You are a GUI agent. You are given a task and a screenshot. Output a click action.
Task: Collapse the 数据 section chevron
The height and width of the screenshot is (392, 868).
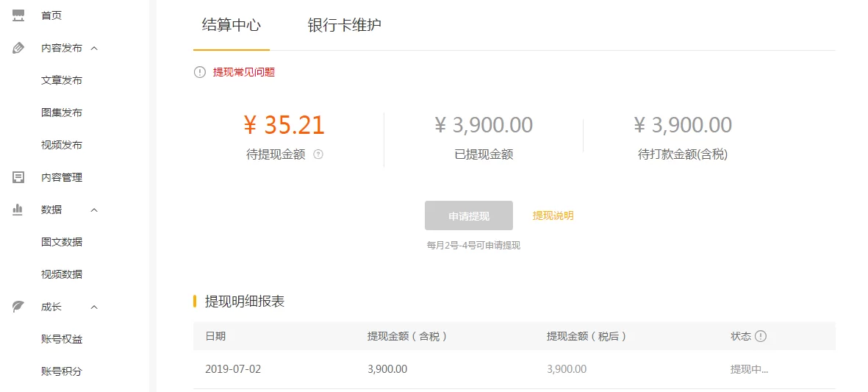[x=94, y=210]
